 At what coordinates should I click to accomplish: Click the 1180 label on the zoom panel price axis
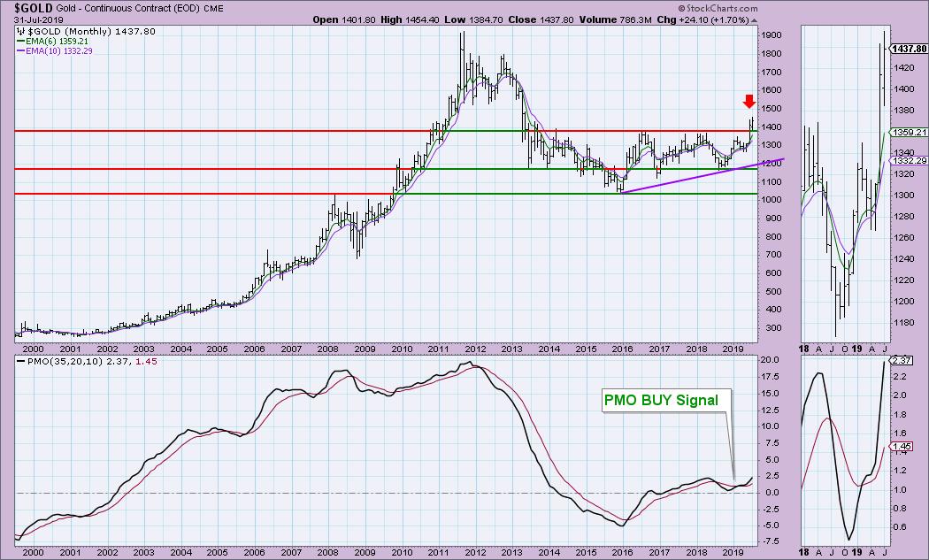pyautogui.click(x=903, y=323)
